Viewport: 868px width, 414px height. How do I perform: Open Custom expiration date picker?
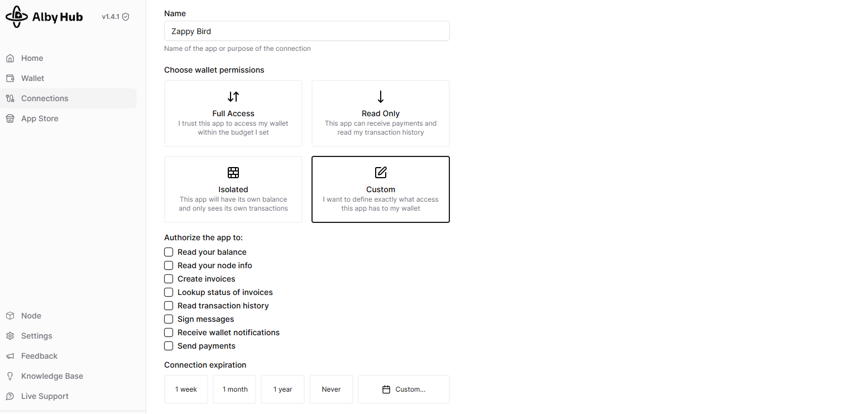[404, 389]
